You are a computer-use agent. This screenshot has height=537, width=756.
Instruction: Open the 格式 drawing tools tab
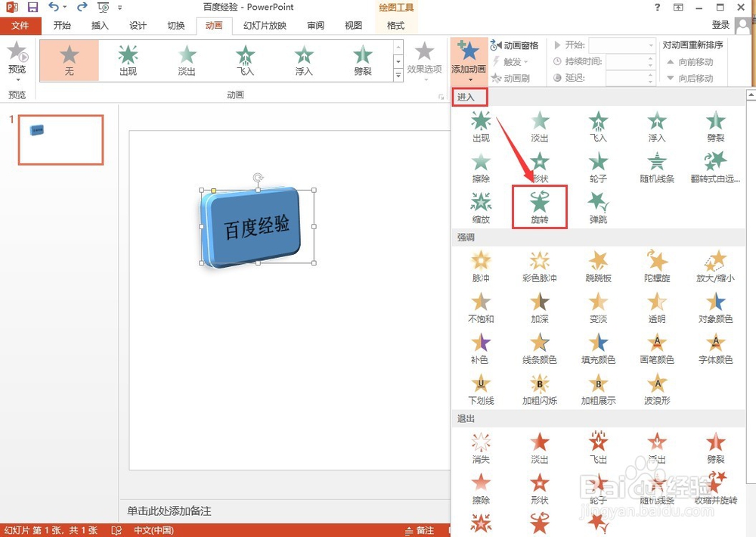point(395,26)
